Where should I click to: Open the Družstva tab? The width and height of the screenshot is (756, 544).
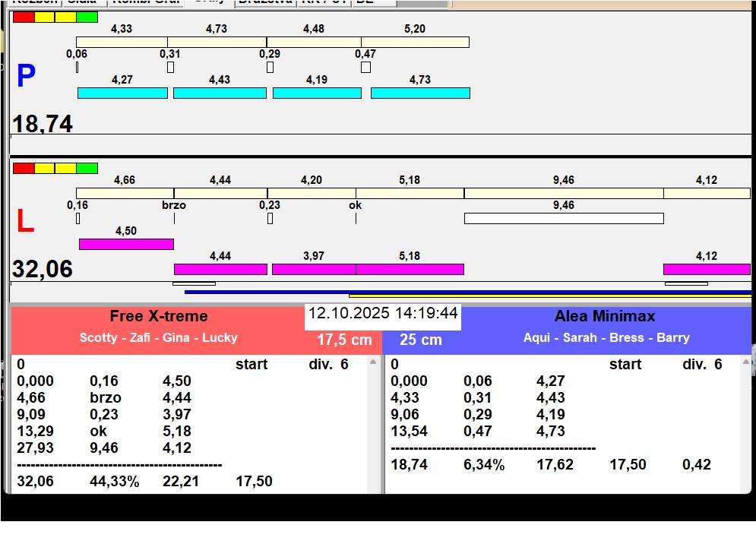264,2
